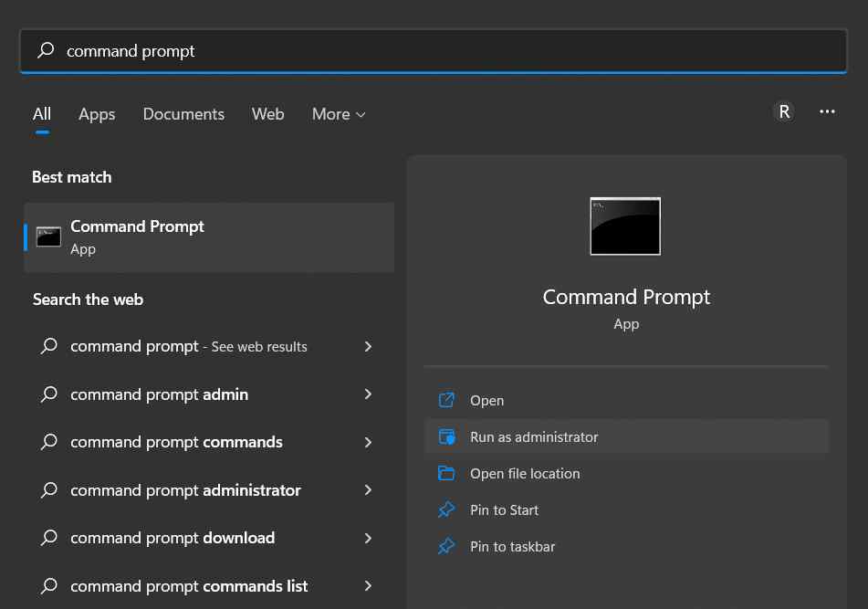Switch to the All tab
Viewport: 868px width, 609px height.
coord(42,114)
